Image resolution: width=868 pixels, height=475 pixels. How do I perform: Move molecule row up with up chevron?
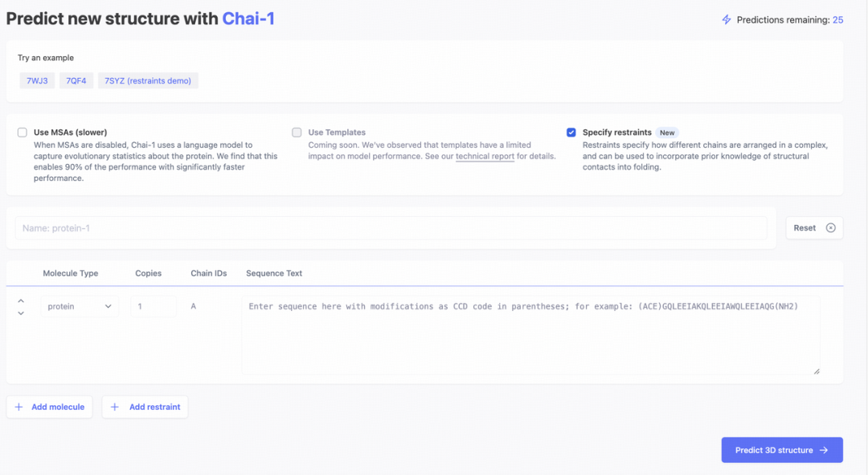coord(21,301)
